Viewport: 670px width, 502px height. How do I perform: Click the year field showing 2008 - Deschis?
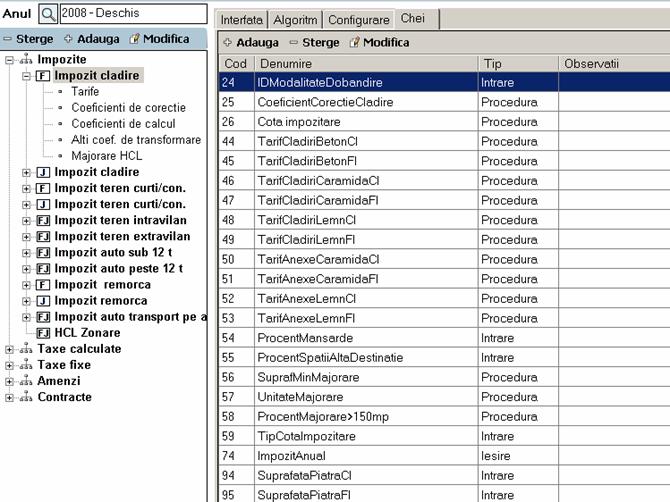(132, 15)
